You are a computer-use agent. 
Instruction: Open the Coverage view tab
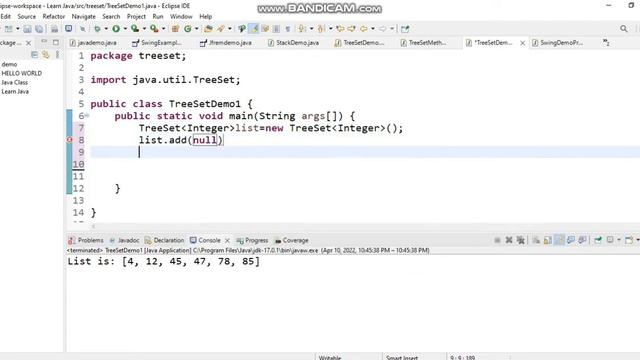pos(291,240)
